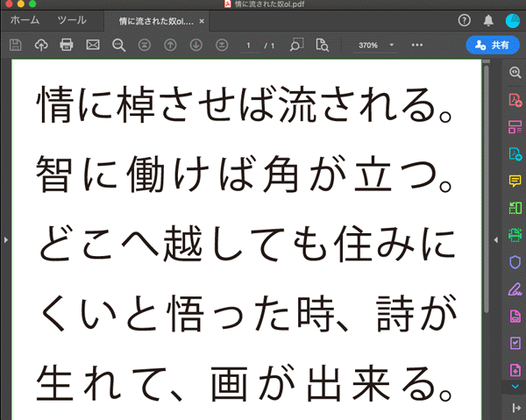Open the Scan & OCR printer icon

[515, 235]
